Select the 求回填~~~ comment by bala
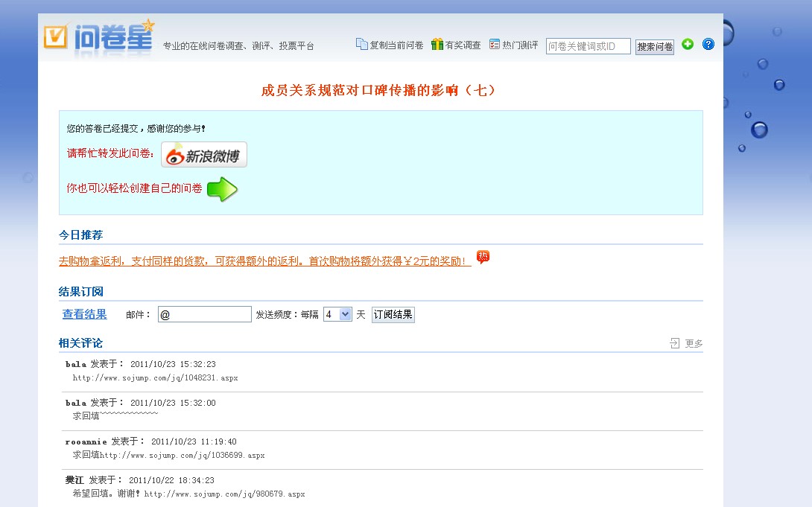The image size is (812, 507). [x=115, y=416]
